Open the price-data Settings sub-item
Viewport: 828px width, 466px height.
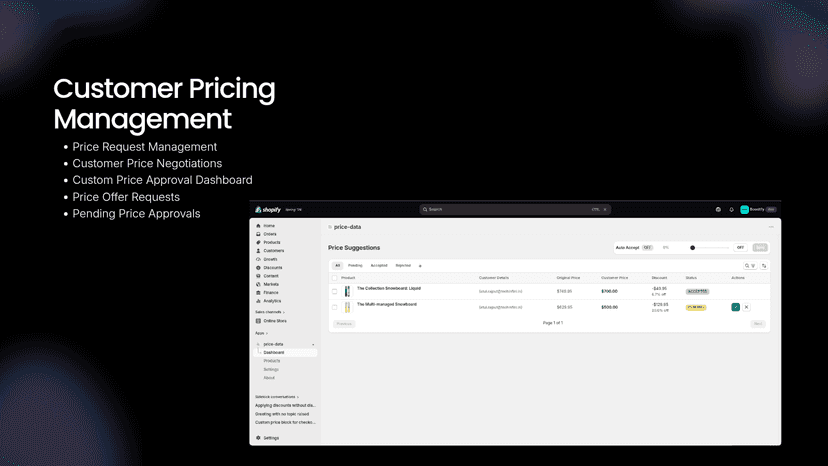tap(271, 370)
